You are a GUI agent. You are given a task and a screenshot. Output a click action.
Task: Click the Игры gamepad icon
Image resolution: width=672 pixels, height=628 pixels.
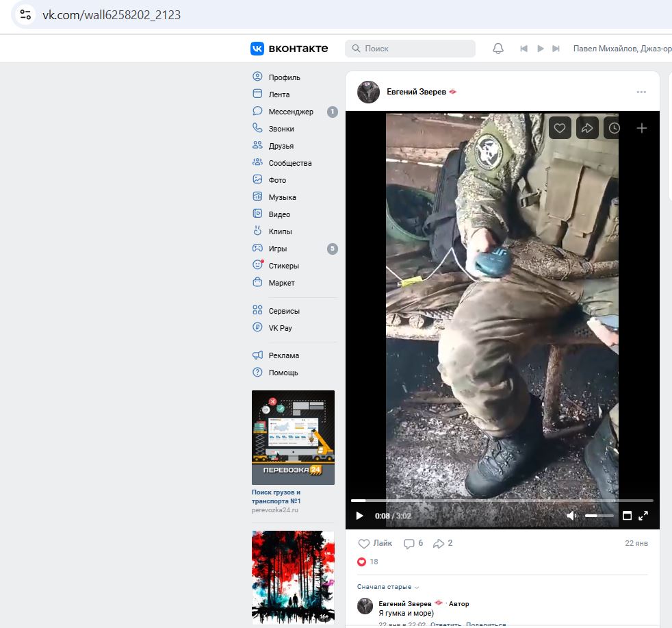[257, 248]
